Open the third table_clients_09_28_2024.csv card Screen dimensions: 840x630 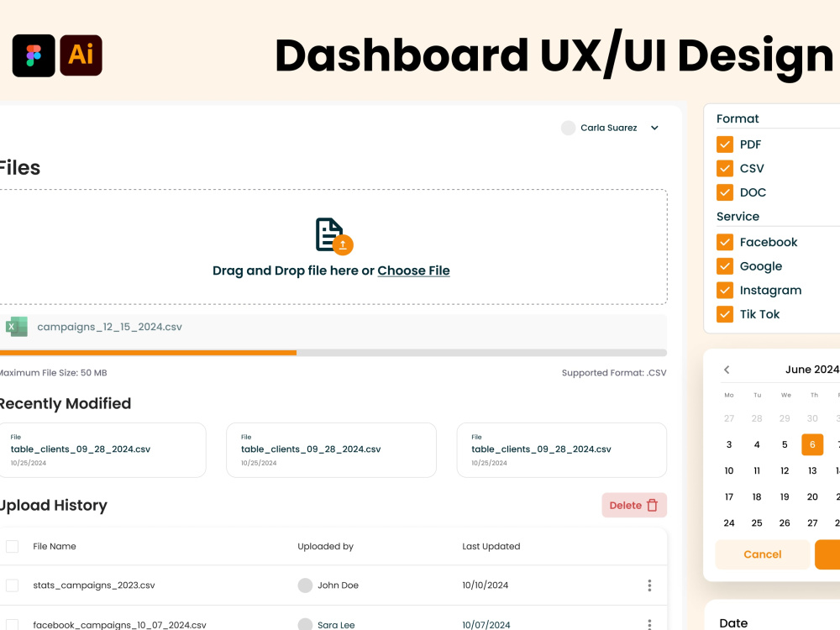coord(561,450)
